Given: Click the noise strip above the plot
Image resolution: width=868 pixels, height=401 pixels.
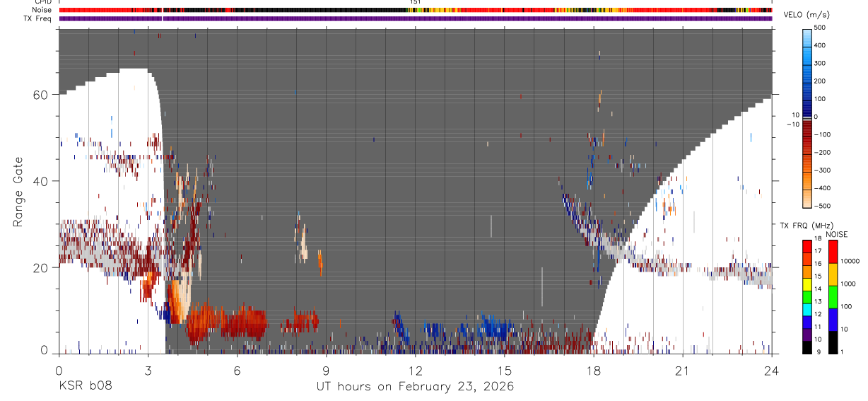Looking at the screenshot, I should pyautogui.click(x=416, y=11).
